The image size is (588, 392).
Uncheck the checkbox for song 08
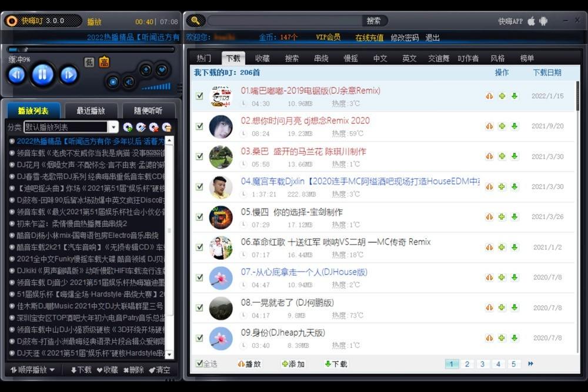pyautogui.click(x=199, y=307)
